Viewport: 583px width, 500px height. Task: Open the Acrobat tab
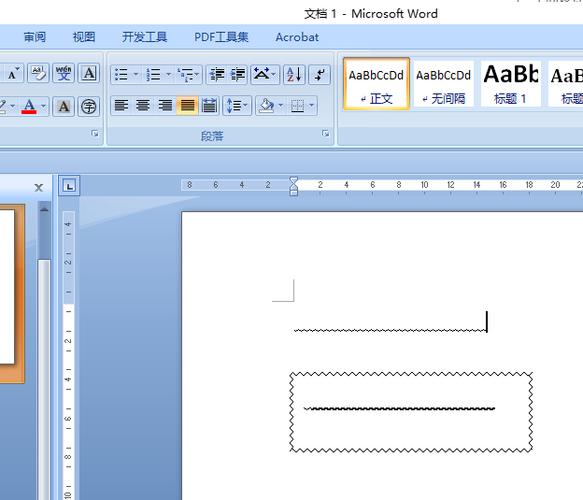click(x=297, y=37)
